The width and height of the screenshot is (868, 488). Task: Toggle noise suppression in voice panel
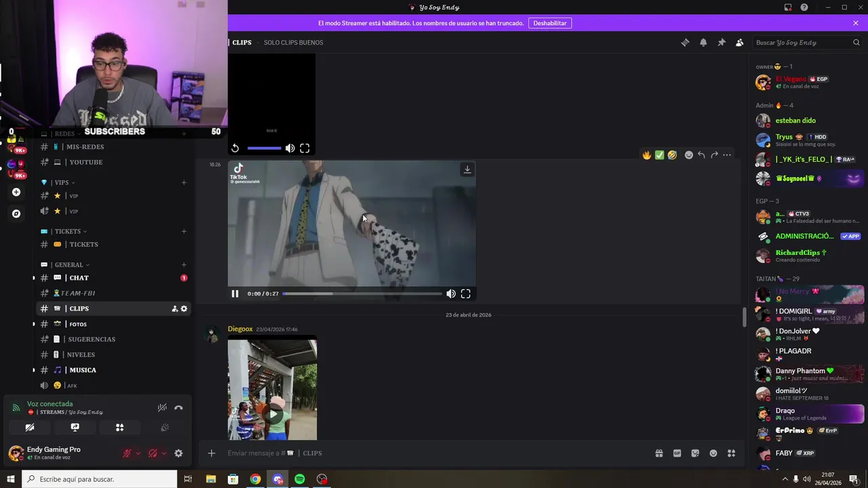point(162,408)
